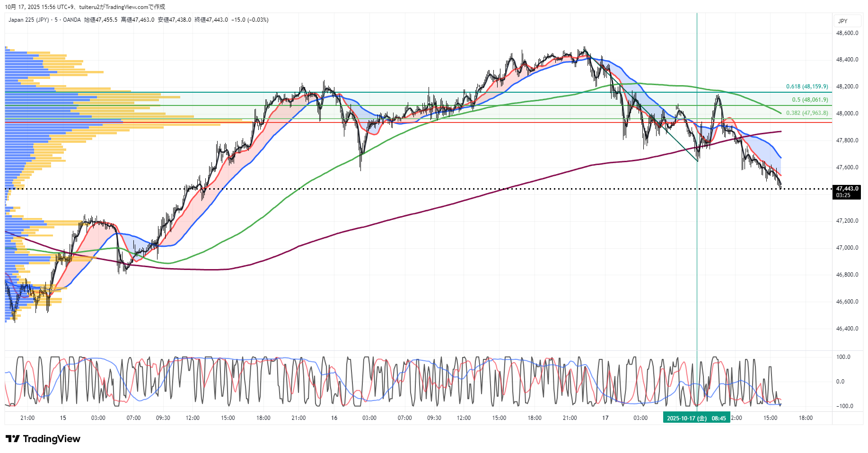Click the high price value 47,463.0
This screenshot has height=453, width=868.
point(143,20)
